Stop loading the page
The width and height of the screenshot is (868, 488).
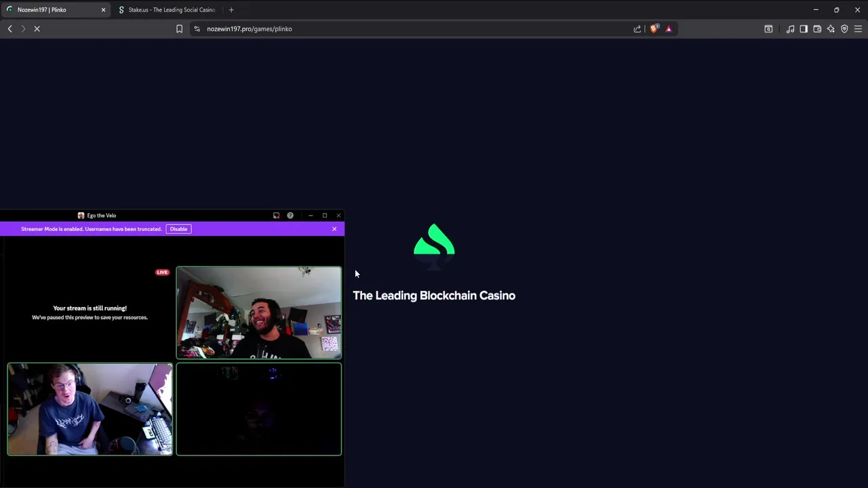[37, 28]
